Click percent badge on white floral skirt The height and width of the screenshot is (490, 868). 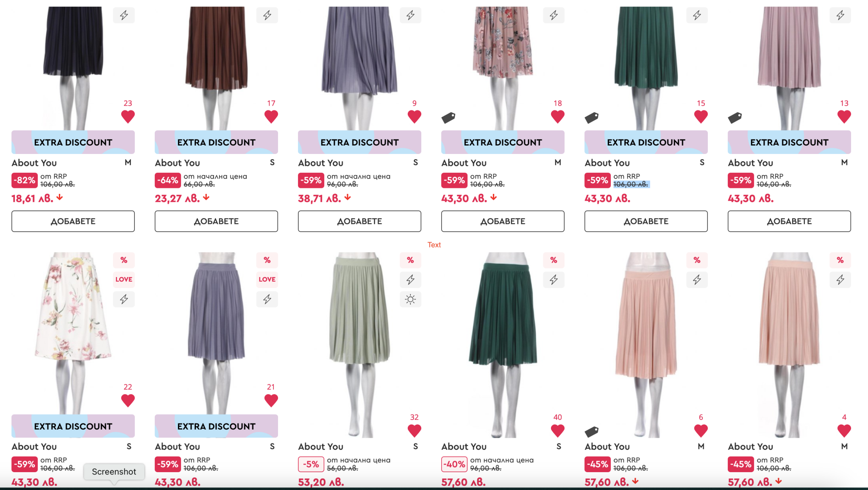tap(124, 260)
